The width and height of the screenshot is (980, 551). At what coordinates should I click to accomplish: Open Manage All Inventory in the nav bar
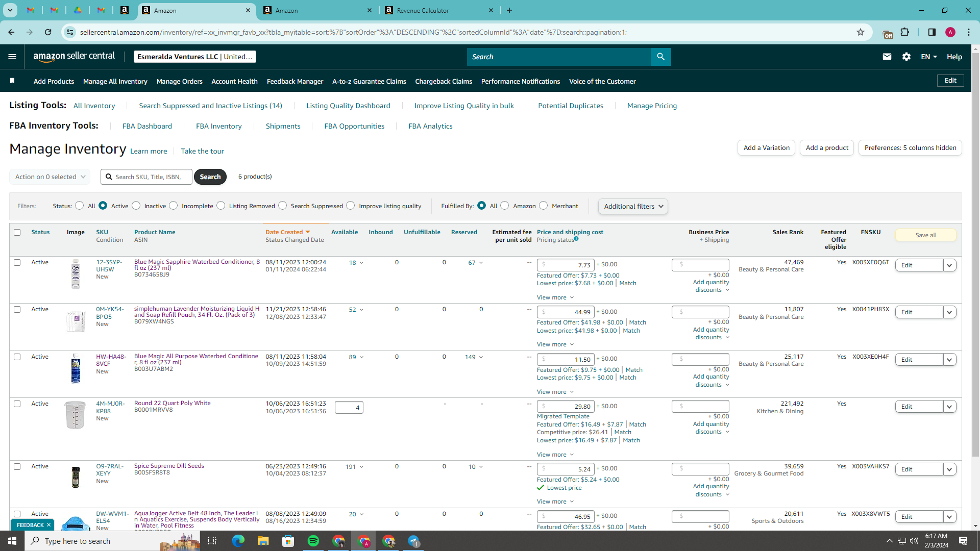click(115, 81)
